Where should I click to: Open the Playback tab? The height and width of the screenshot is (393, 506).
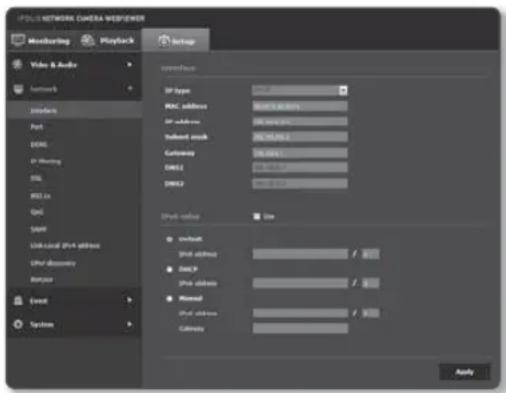108,41
